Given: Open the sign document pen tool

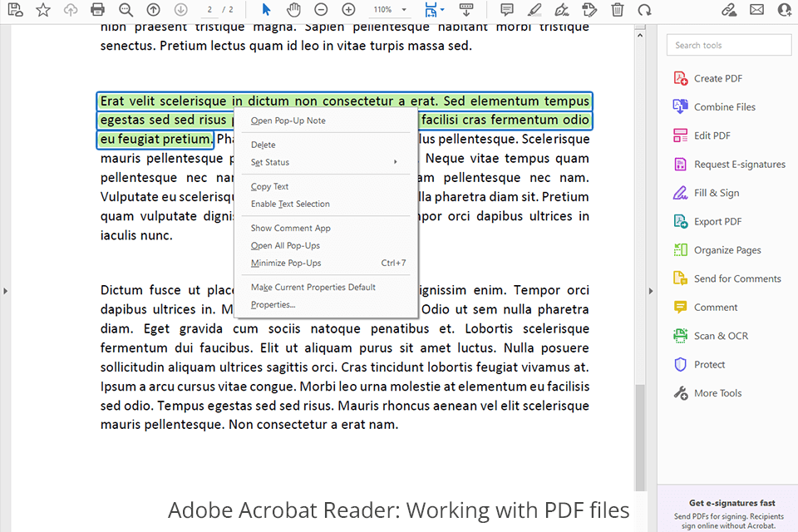Looking at the screenshot, I should tap(562, 10).
